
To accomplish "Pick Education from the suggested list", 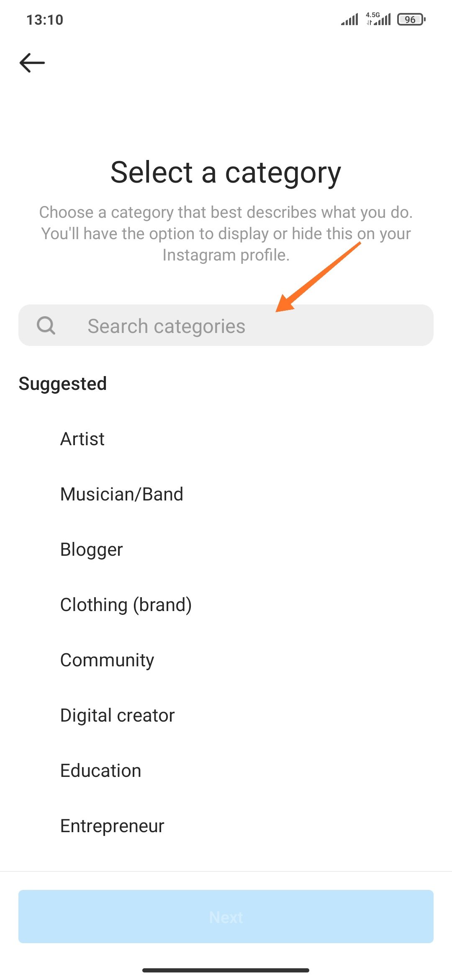I will click(x=101, y=771).
